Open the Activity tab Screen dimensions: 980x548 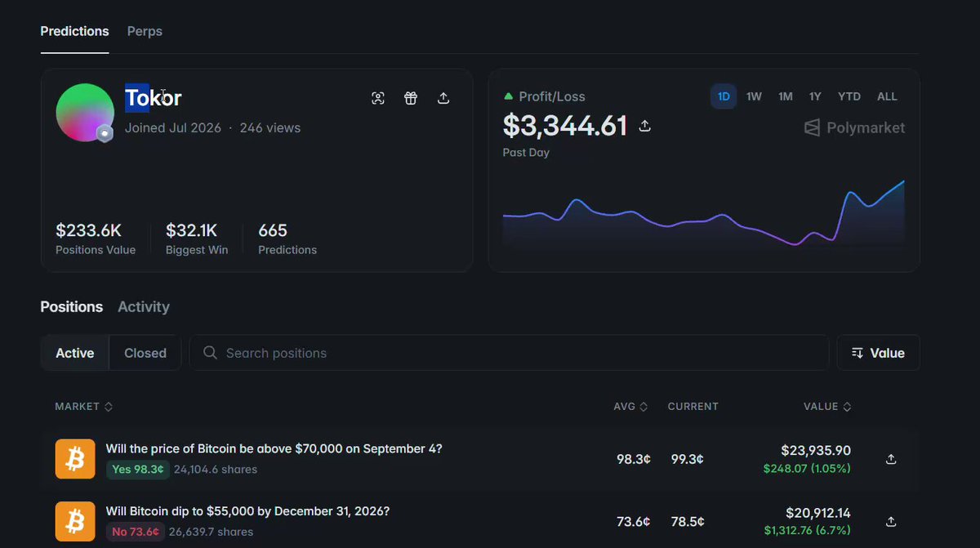pyautogui.click(x=144, y=307)
